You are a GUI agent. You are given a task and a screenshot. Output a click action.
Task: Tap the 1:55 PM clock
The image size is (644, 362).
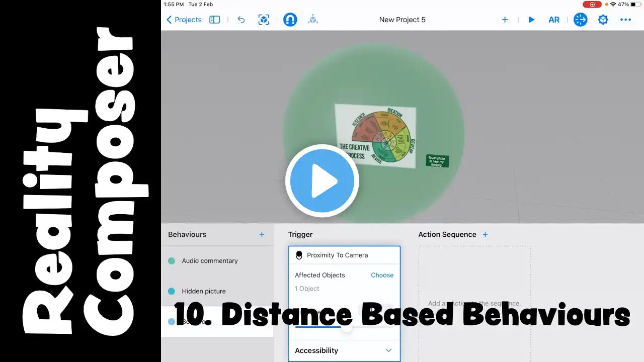click(x=174, y=5)
